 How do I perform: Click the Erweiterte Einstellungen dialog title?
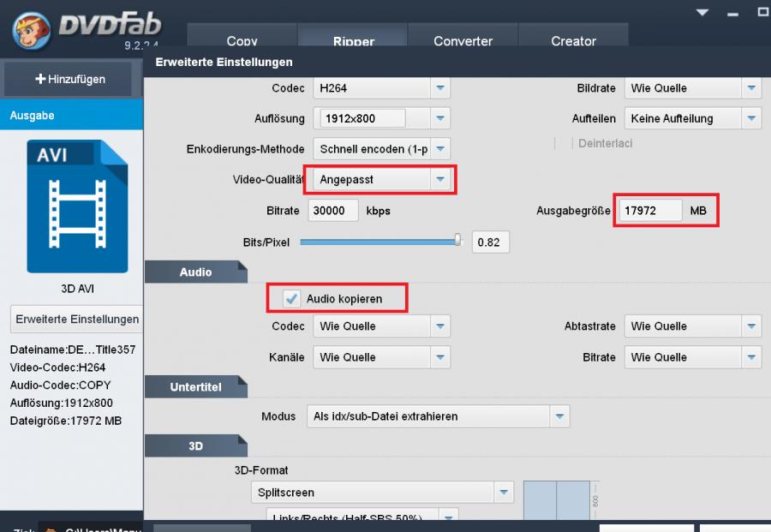[224, 62]
